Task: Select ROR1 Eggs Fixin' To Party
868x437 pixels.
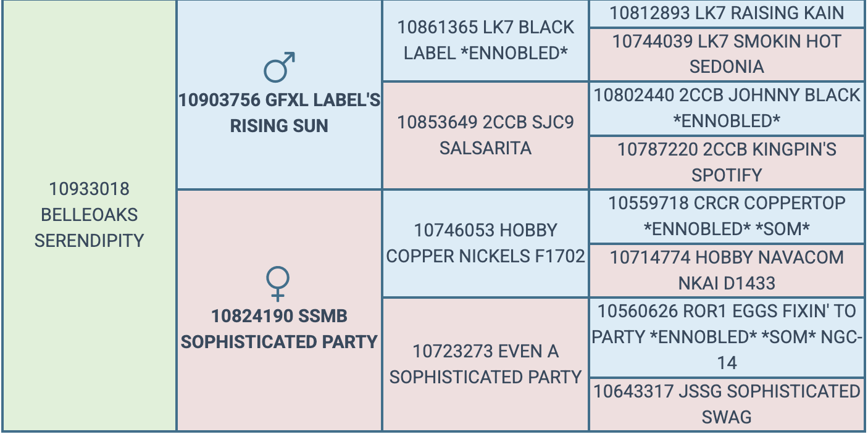Action: [727, 337]
